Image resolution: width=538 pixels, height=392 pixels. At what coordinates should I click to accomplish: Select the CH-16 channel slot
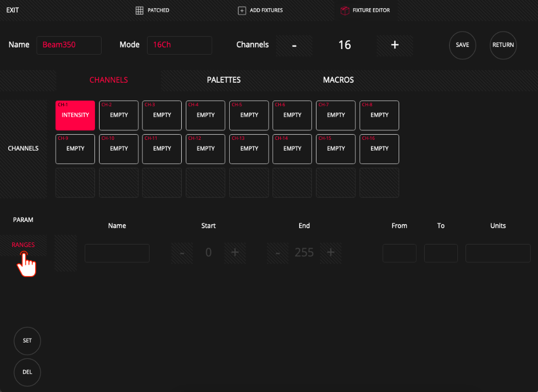coord(379,149)
